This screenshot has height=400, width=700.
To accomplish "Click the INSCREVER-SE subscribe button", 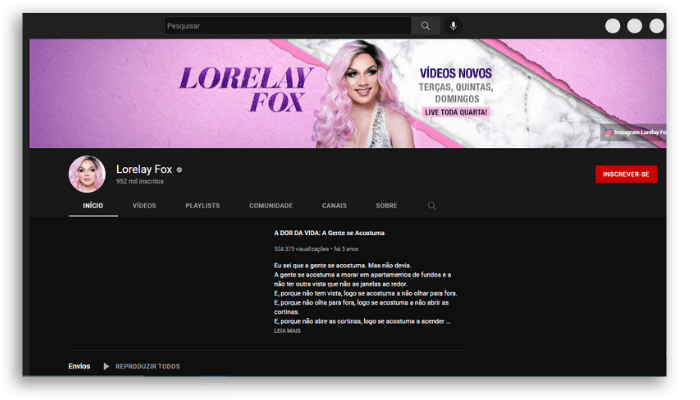I will tap(626, 174).
